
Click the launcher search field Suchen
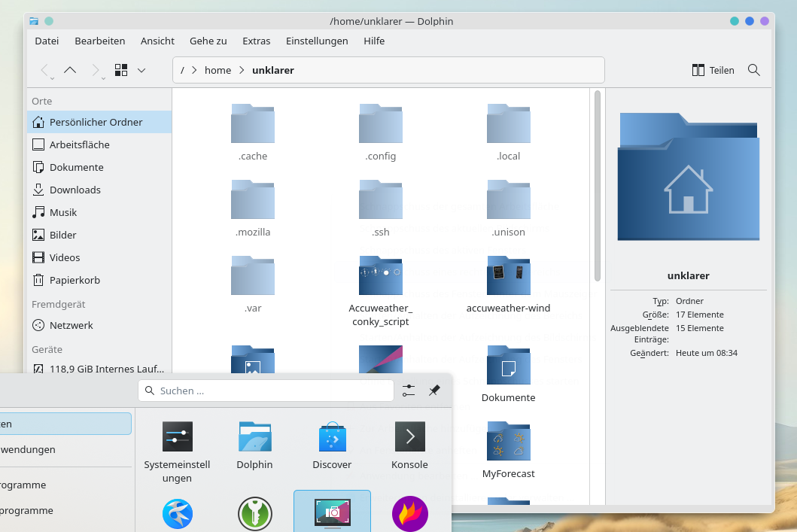pos(266,391)
